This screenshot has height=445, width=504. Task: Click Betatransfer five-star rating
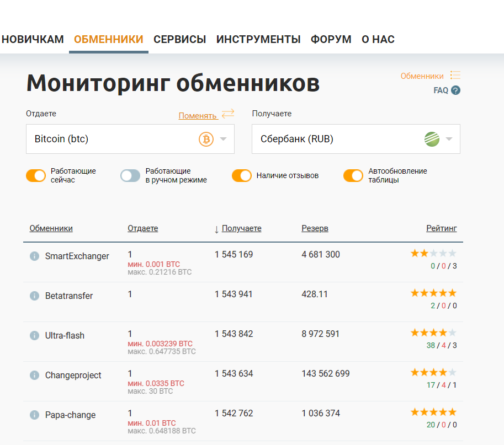pyautogui.click(x=433, y=293)
